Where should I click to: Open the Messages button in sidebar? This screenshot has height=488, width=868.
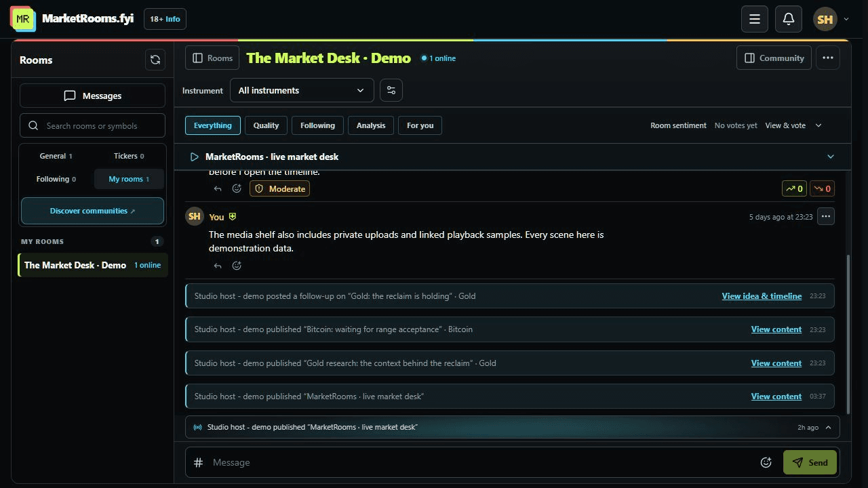(x=92, y=96)
